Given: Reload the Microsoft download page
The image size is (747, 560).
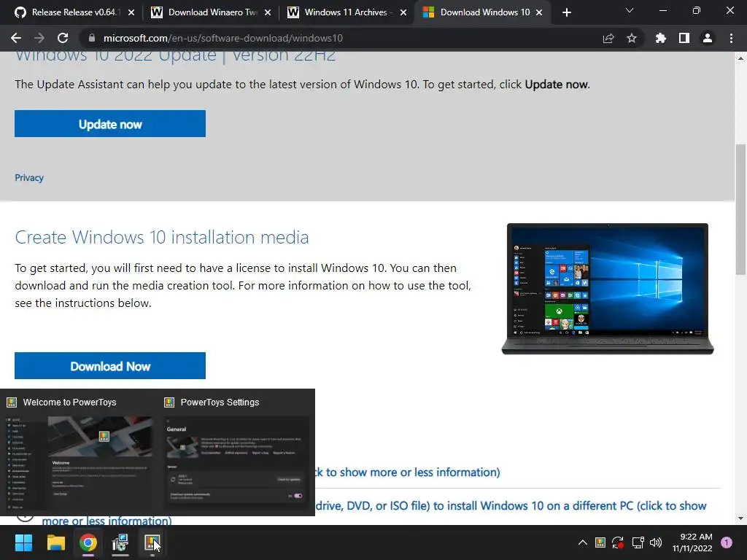Looking at the screenshot, I should point(63,38).
